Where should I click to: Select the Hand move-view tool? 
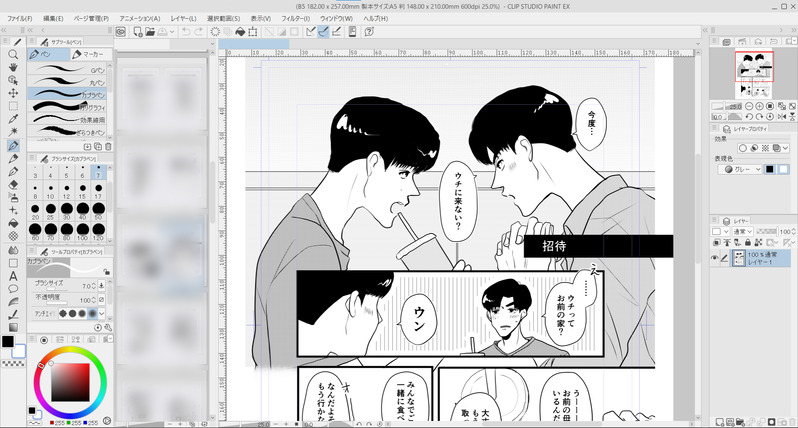tap(13, 67)
